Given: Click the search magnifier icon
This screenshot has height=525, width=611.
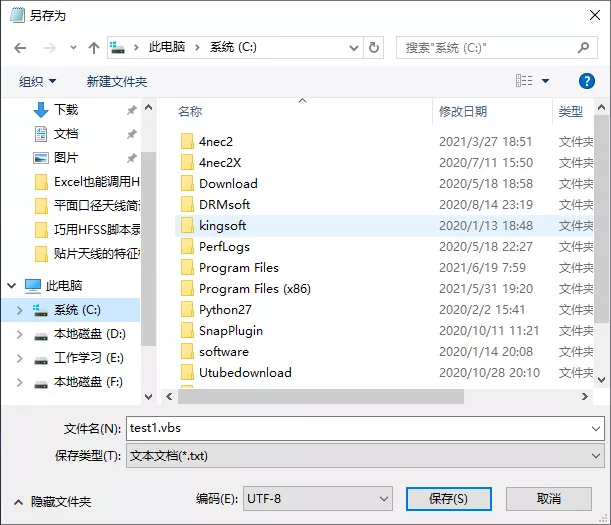Looking at the screenshot, I should 583,48.
